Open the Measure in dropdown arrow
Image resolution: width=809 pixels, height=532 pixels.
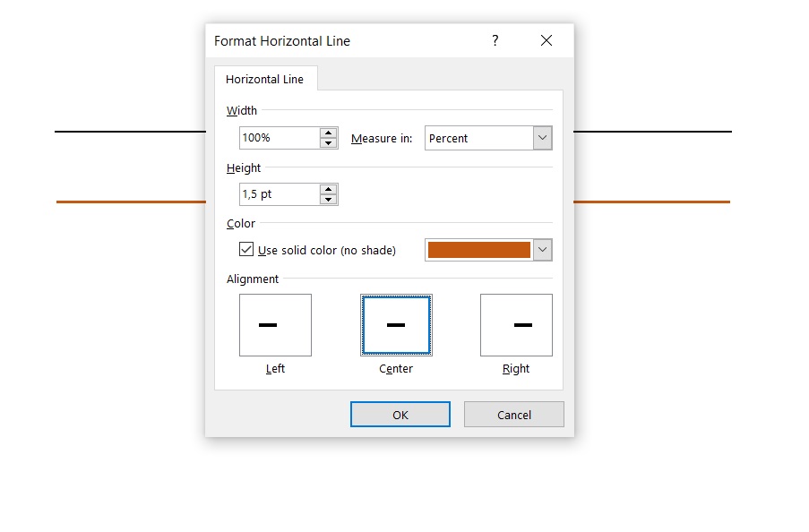click(x=542, y=138)
